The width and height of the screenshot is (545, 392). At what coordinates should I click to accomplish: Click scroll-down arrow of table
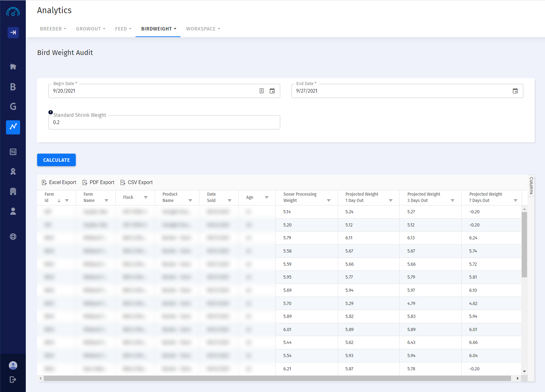coord(524,371)
